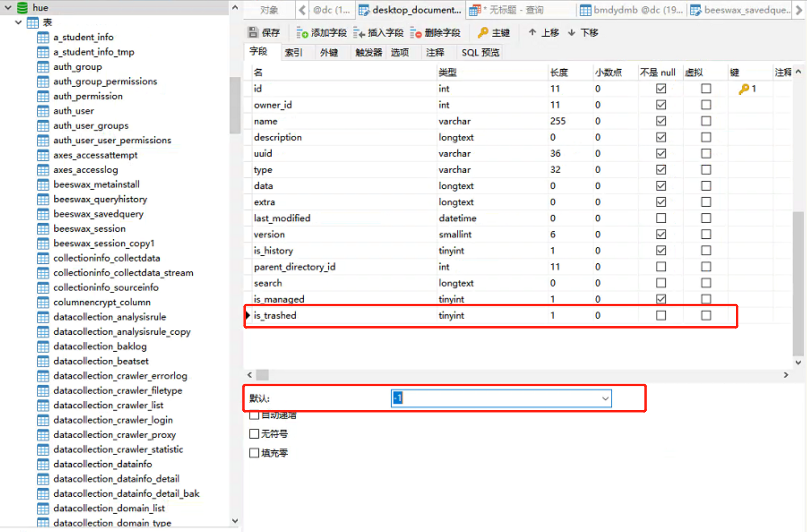Open the 索引 indexes tab
This screenshot has height=532, width=807.
coord(294,52)
